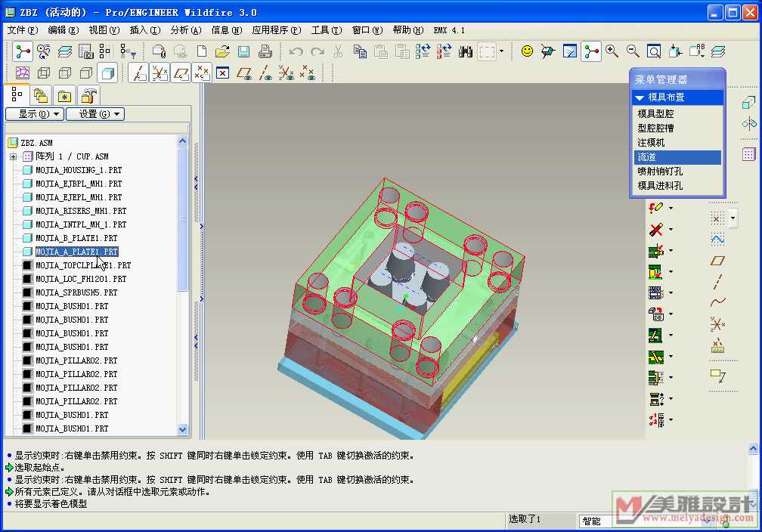Select 模具进料孔 in menu manager
Viewport: 762px width, 532px height.
[677, 186]
